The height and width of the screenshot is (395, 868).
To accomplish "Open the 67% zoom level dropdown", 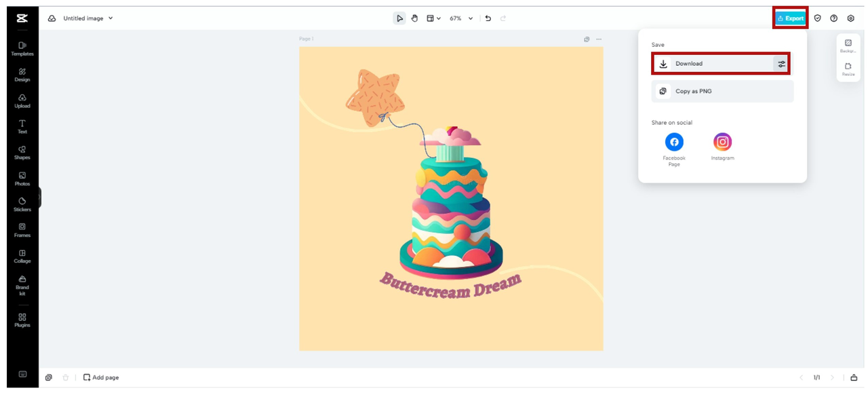I will pyautogui.click(x=461, y=18).
